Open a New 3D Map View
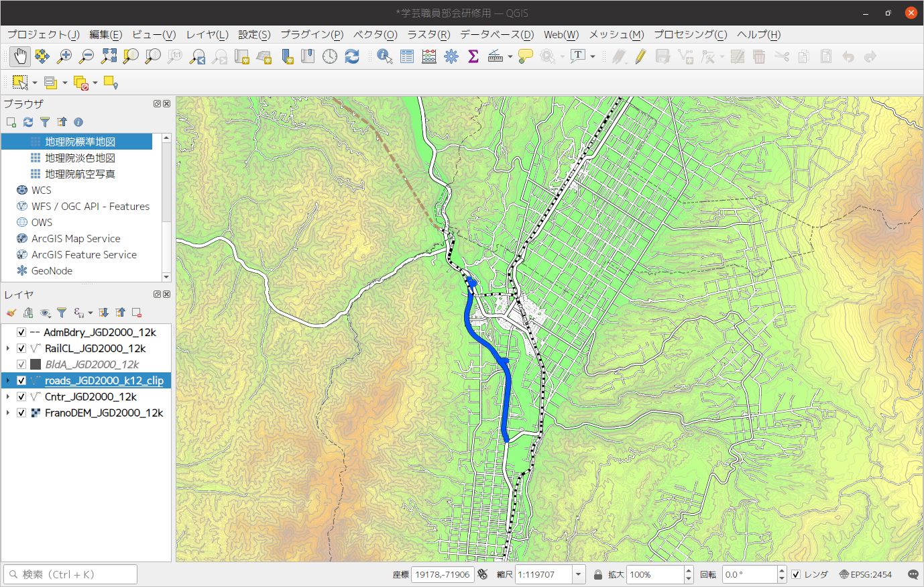 [264, 57]
